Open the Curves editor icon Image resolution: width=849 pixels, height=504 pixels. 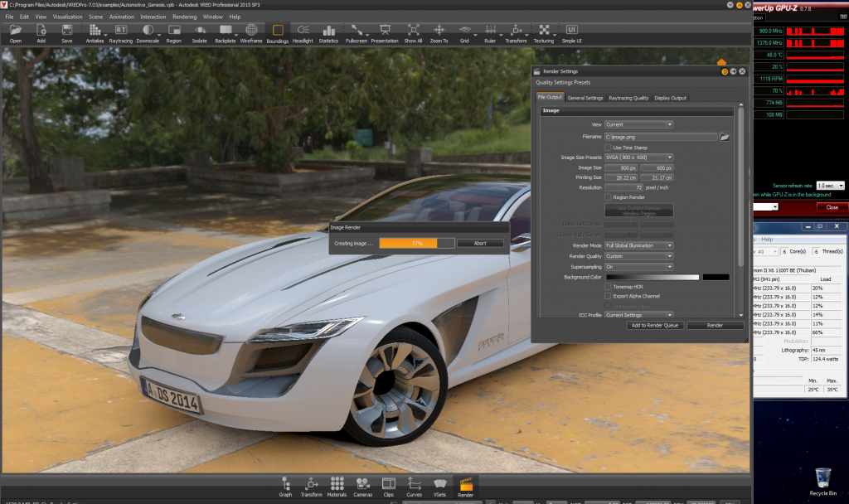(x=414, y=485)
